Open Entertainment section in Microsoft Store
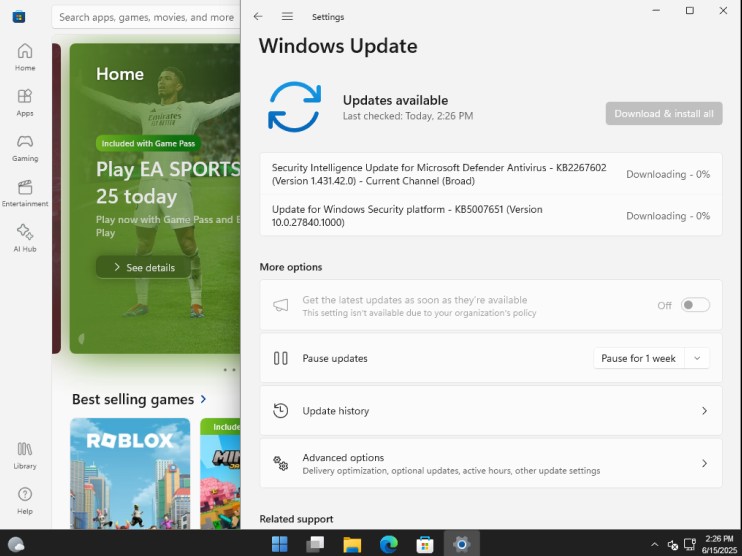 (x=25, y=193)
